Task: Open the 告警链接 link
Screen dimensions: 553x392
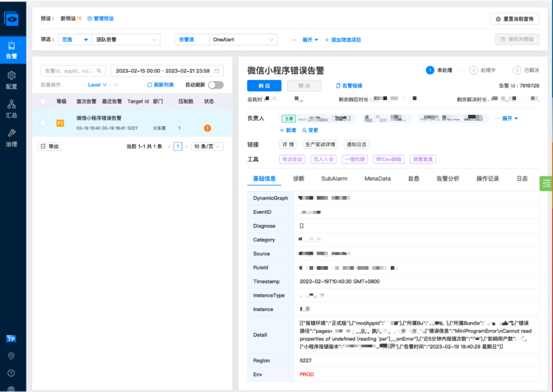Action: [x=349, y=85]
